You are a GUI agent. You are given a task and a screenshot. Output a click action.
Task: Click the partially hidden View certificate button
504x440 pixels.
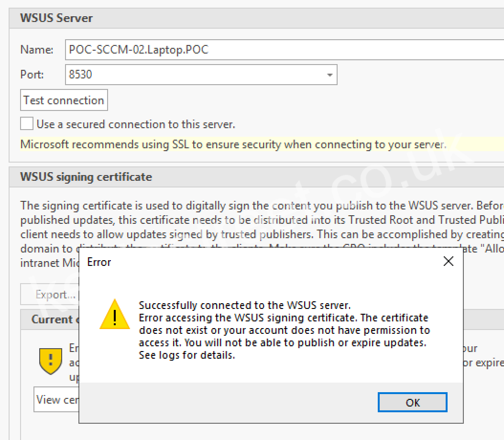click(56, 399)
